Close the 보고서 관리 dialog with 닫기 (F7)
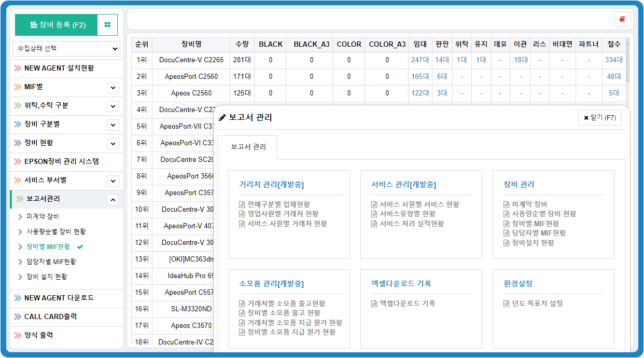This screenshot has width=644, height=358. (x=600, y=118)
